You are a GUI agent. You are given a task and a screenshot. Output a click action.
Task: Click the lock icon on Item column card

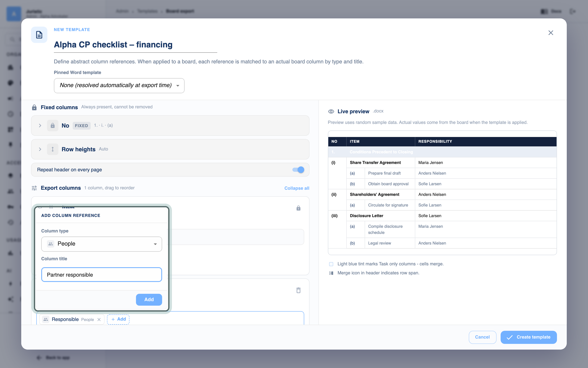click(x=298, y=208)
